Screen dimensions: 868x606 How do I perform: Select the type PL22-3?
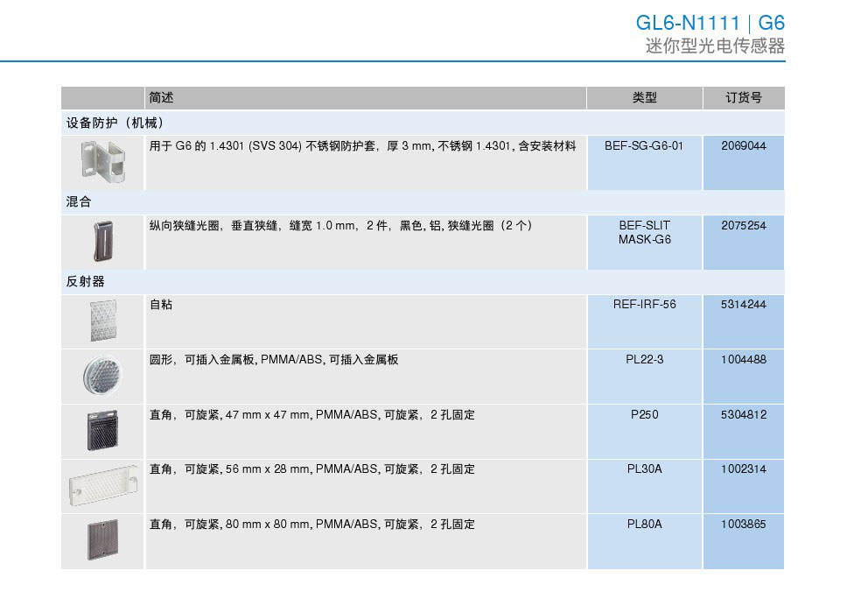[644, 360]
